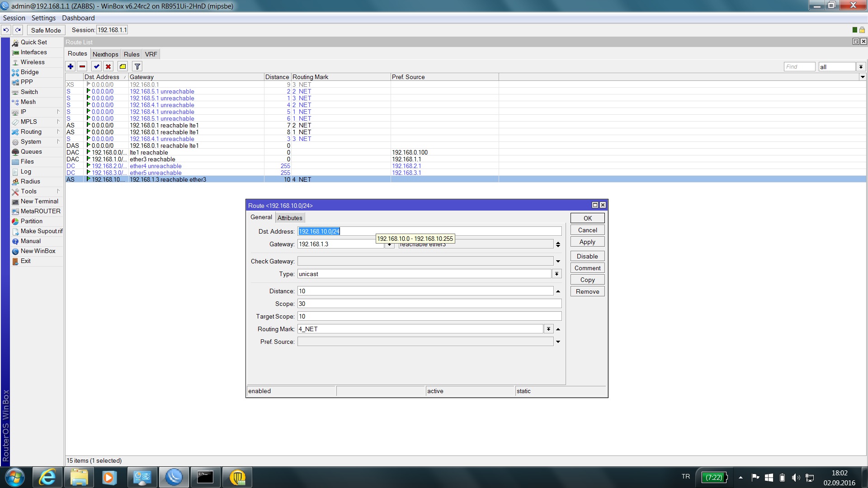868x488 pixels.
Task: Click the Comment button in route dialog
Action: (587, 268)
